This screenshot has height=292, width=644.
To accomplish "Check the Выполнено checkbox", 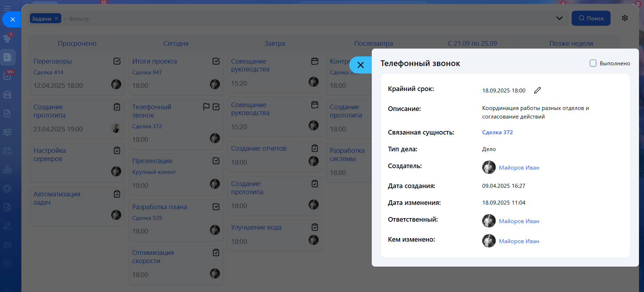I will (593, 63).
